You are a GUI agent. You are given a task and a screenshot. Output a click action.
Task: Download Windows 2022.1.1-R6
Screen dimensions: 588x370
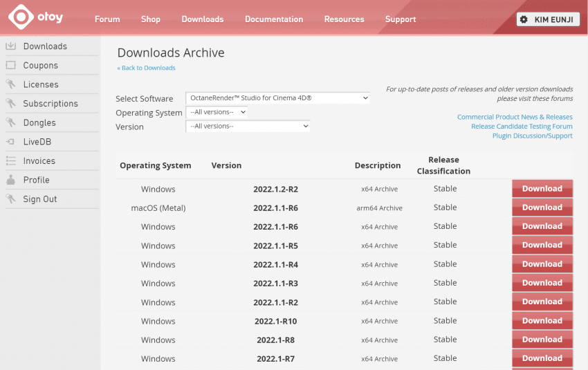pos(542,226)
